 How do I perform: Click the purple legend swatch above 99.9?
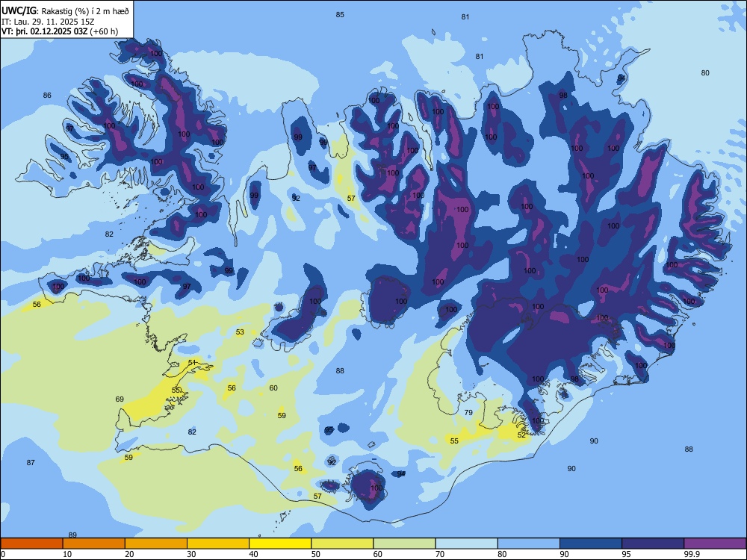click(x=715, y=544)
